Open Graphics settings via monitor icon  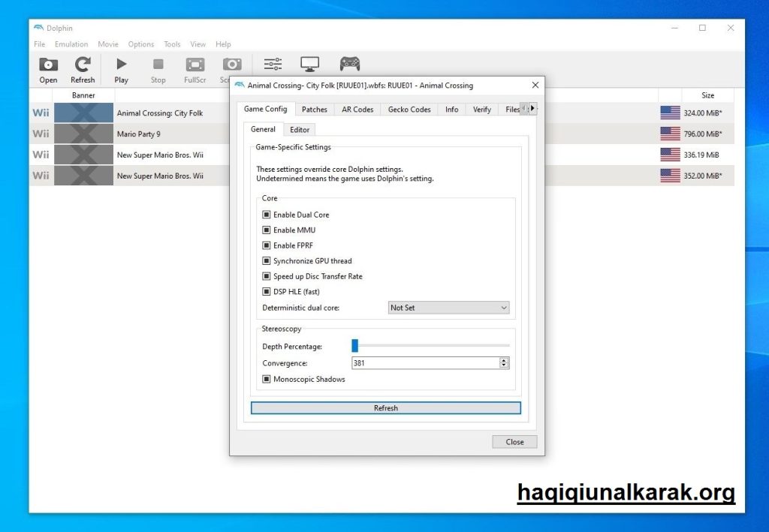310,65
